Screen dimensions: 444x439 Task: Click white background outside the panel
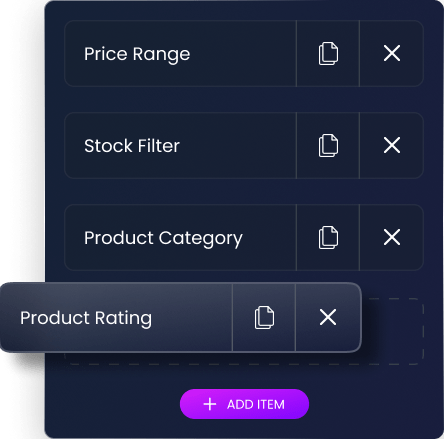point(21,133)
